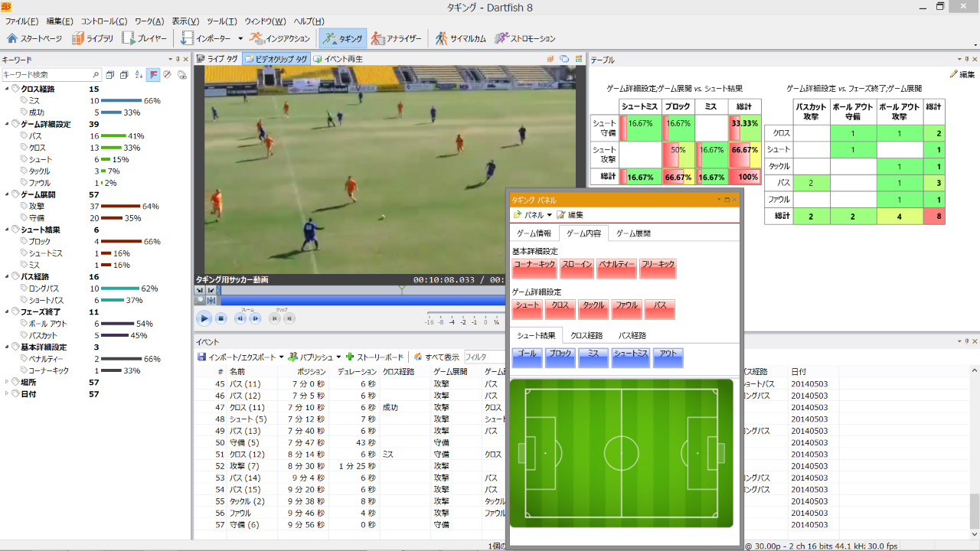The height and width of the screenshot is (551, 980).
Task: Launch ストロモーション mode
Action: [524, 38]
